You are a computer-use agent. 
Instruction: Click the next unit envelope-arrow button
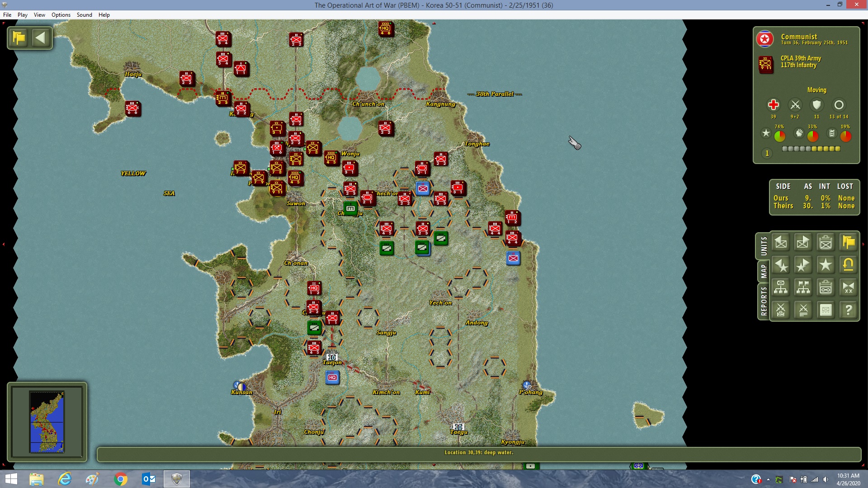point(803,243)
